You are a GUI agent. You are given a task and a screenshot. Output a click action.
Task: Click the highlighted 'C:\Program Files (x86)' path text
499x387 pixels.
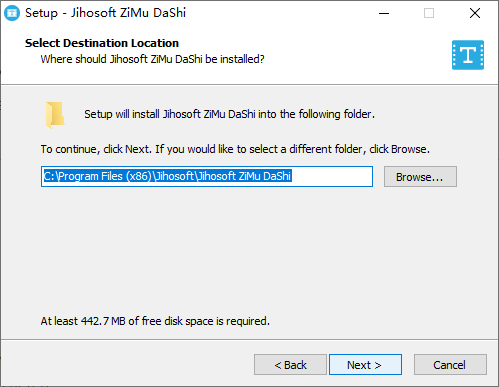[x=168, y=176]
